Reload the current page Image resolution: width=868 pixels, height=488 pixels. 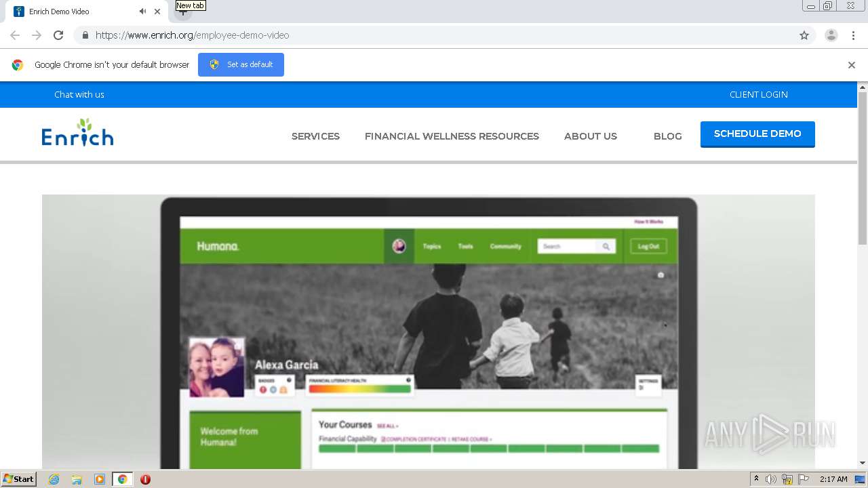[x=58, y=35]
